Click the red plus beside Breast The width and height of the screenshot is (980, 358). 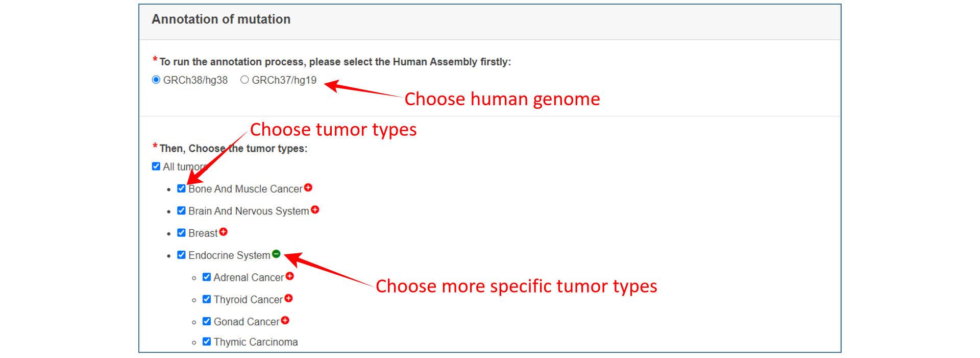point(224,232)
